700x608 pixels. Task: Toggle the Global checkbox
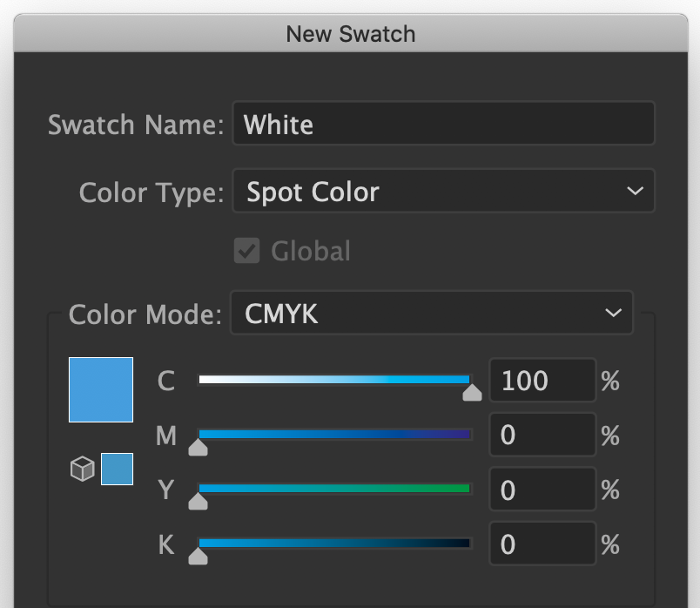click(247, 252)
